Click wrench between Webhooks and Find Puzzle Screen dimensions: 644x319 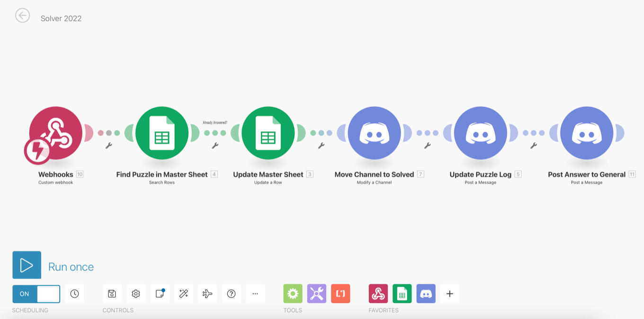109,146
